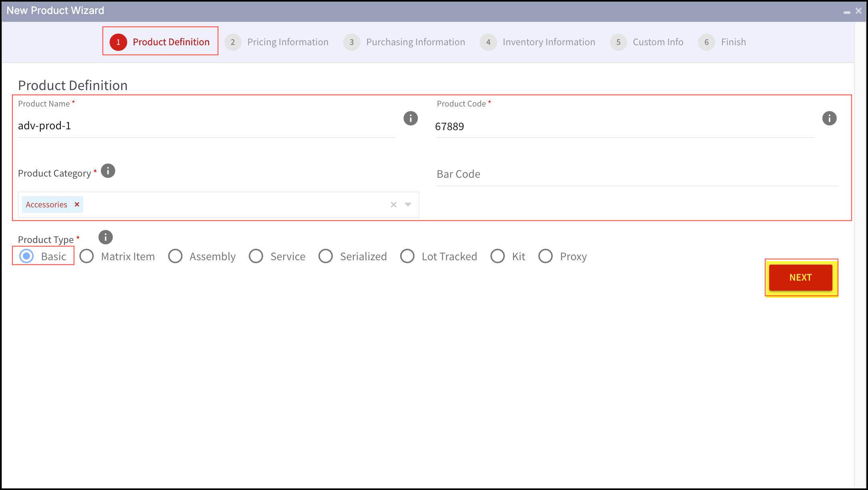868x490 pixels.
Task: Click the step 4 circle icon
Action: (x=488, y=42)
